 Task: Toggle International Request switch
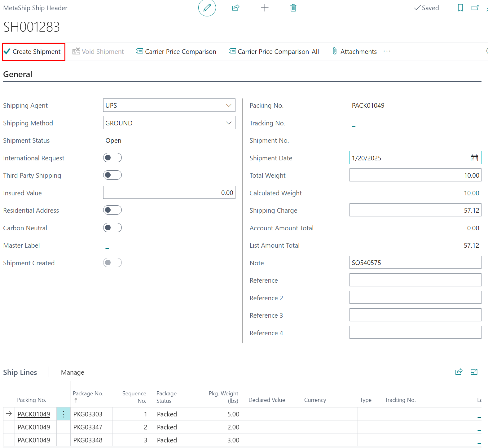[112, 158]
